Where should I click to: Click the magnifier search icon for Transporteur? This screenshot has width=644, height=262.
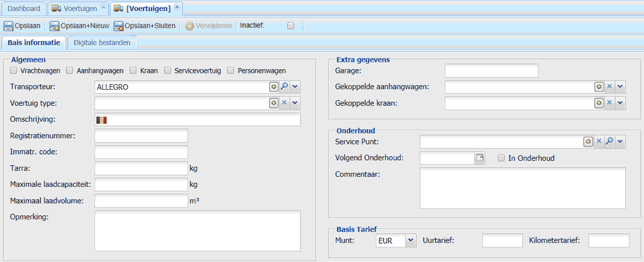(x=284, y=87)
